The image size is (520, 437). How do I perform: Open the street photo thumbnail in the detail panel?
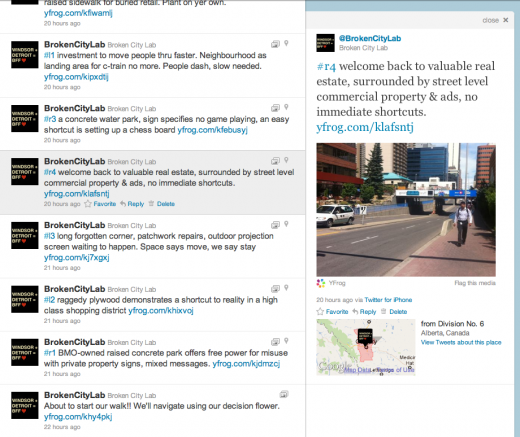click(x=406, y=209)
